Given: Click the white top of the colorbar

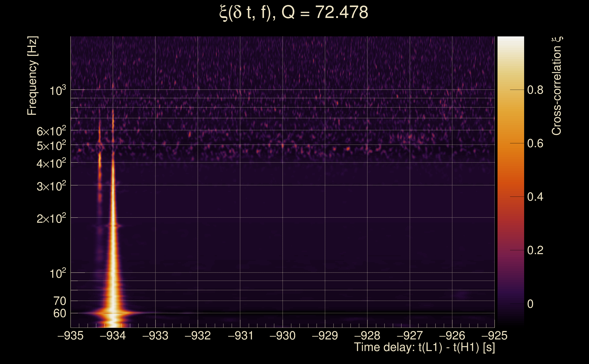Looking at the screenshot, I should click(x=511, y=40).
